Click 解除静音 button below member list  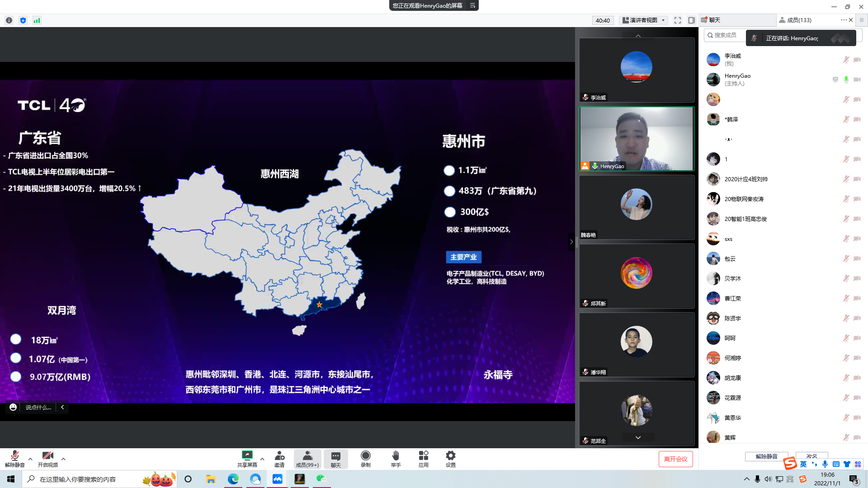(766, 456)
